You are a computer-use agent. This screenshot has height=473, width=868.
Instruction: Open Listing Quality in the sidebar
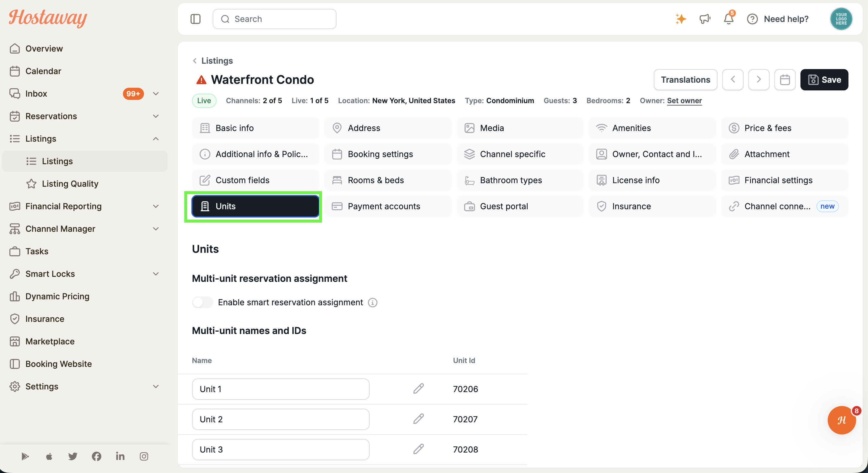click(84, 184)
